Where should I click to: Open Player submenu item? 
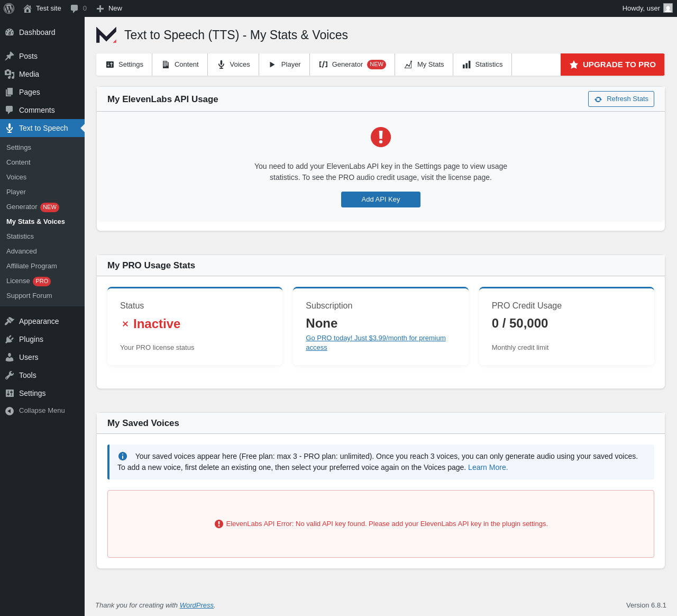click(x=42, y=192)
